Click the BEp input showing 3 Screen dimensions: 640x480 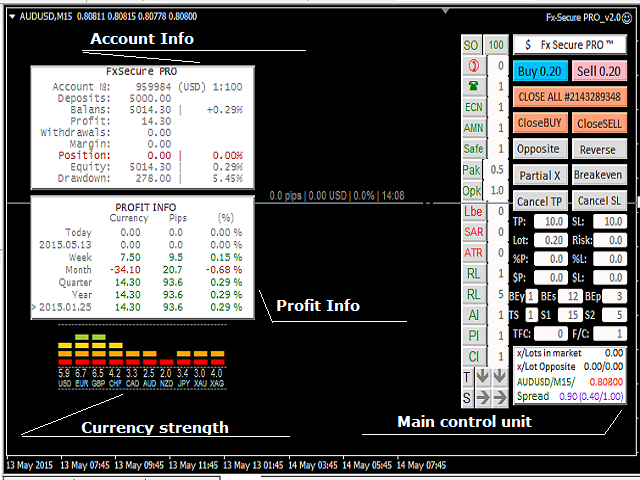click(614, 296)
